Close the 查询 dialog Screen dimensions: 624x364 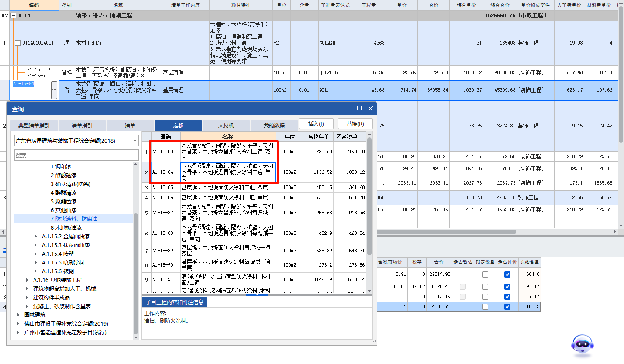pos(370,109)
